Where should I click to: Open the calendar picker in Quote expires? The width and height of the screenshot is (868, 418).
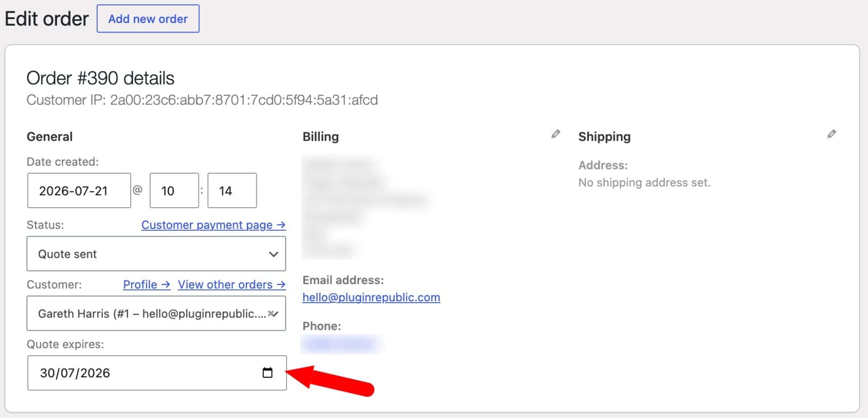pyautogui.click(x=268, y=373)
